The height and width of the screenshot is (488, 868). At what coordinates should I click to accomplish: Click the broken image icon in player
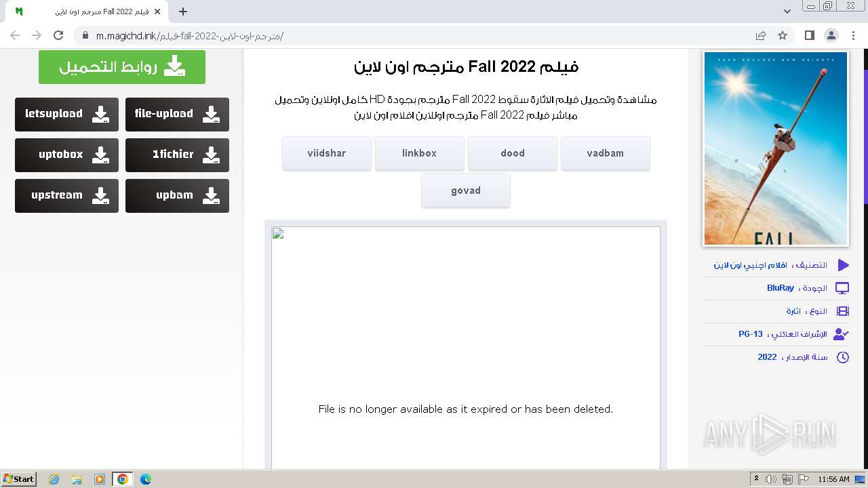(278, 234)
